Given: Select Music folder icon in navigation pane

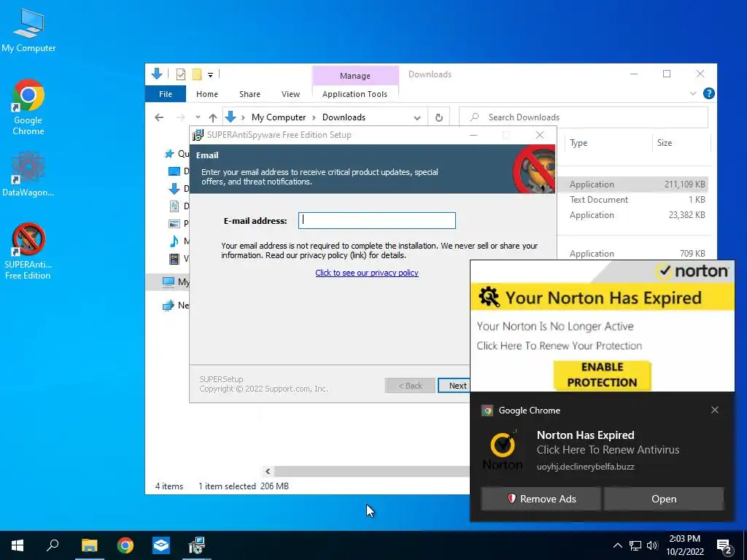Looking at the screenshot, I should click(x=174, y=241).
